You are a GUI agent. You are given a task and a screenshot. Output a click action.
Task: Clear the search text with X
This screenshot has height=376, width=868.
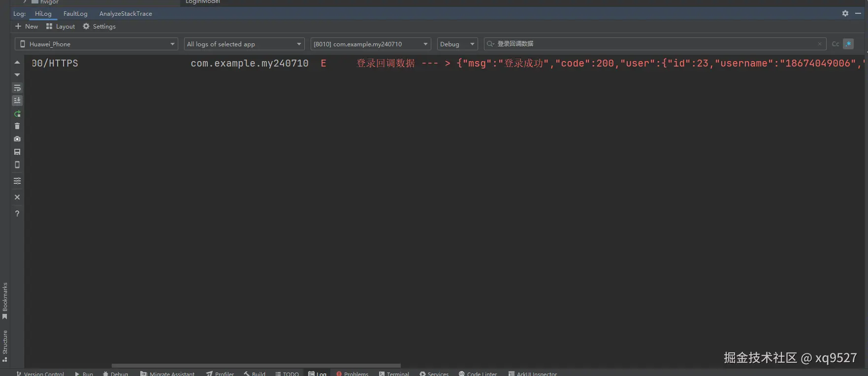[820, 44]
